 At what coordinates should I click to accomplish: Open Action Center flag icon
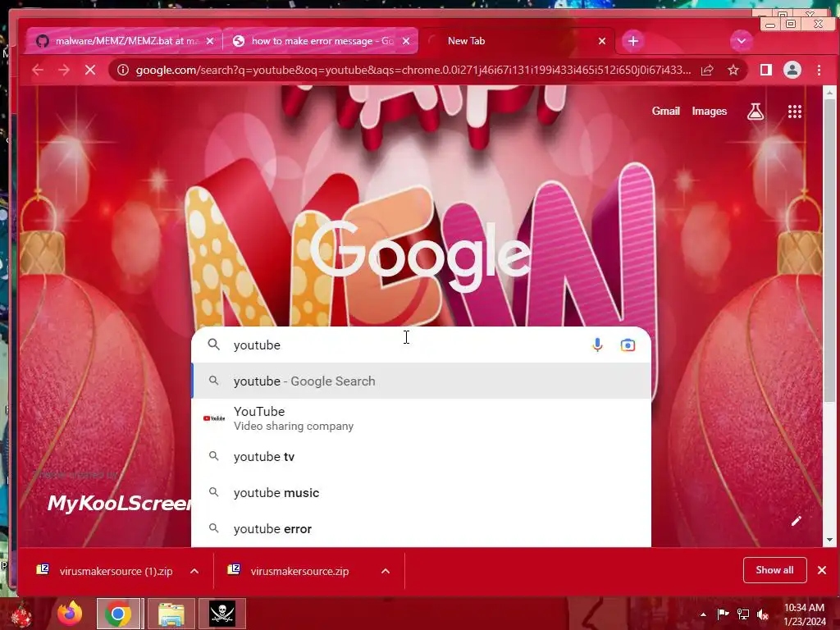(x=723, y=614)
